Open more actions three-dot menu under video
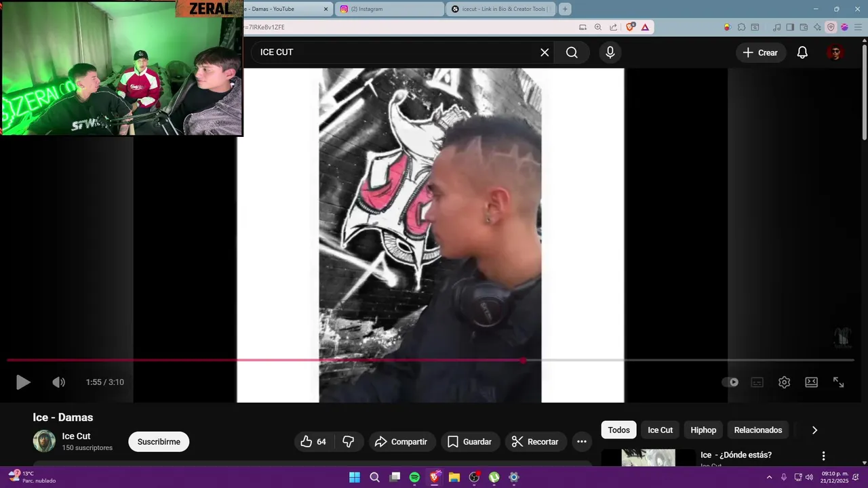The height and width of the screenshot is (488, 868). pyautogui.click(x=582, y=442)
